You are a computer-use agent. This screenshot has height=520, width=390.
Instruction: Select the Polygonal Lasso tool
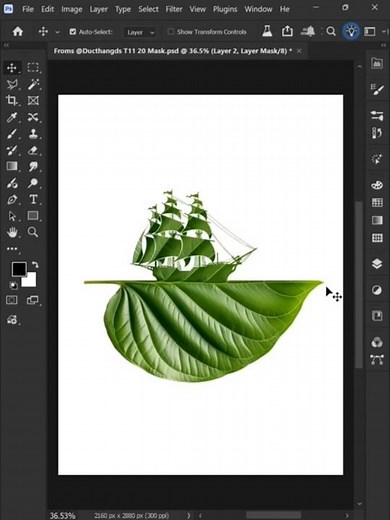pyautogui.click(x=12, y=84)
